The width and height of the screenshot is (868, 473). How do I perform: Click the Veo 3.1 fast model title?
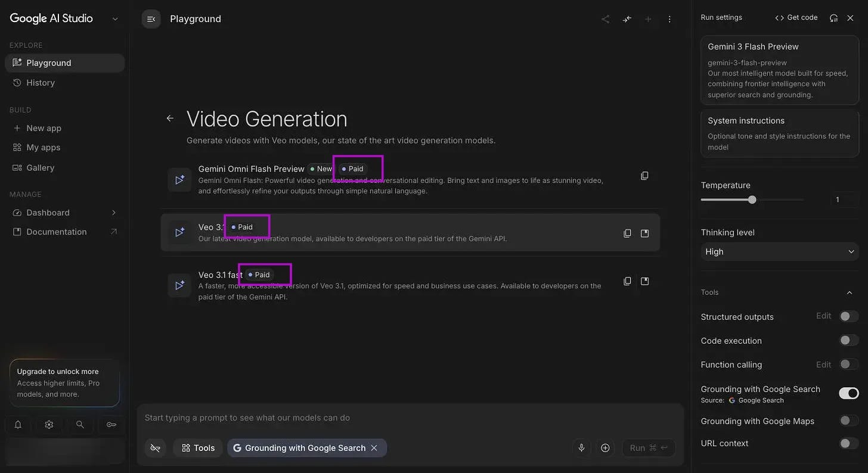pyautogui.click(x=220, y=275)
